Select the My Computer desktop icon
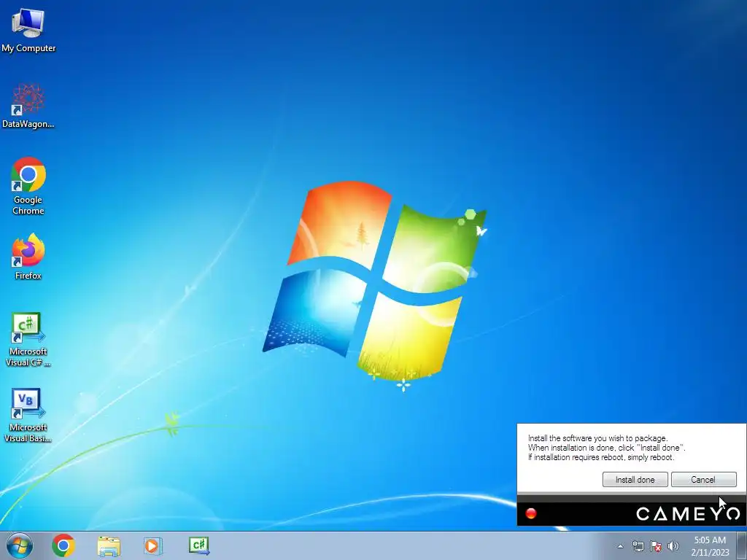This screenshot has height=560, width=747. click(28, 29)
